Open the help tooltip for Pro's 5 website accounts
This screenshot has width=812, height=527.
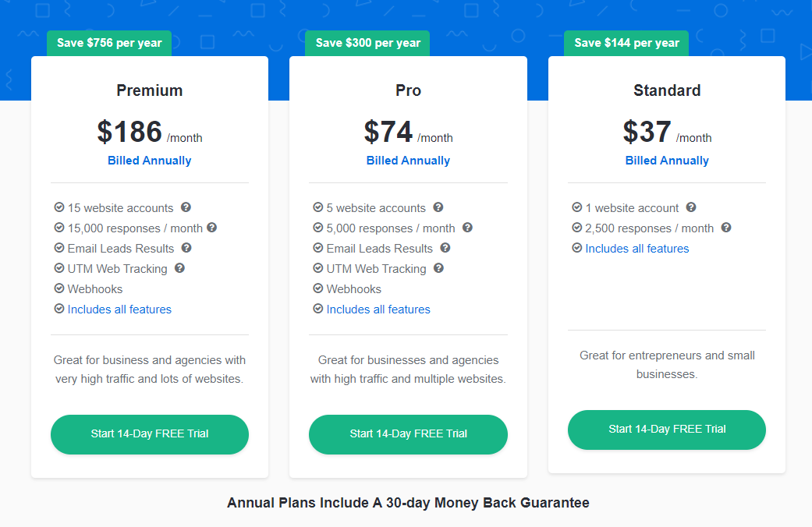point(438,207)
